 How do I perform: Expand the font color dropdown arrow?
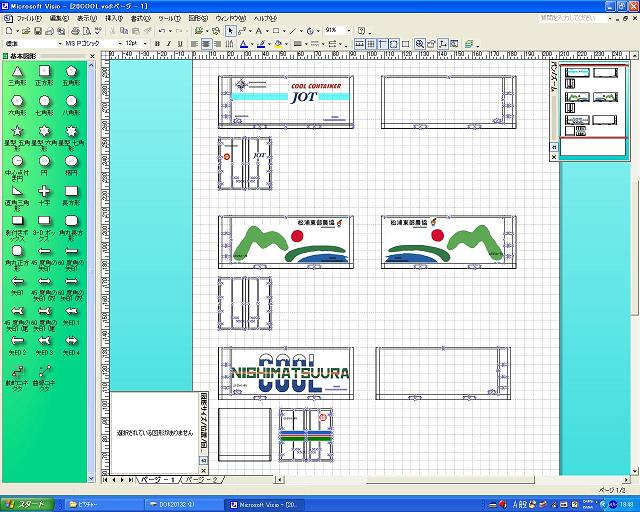click(251, 44)
